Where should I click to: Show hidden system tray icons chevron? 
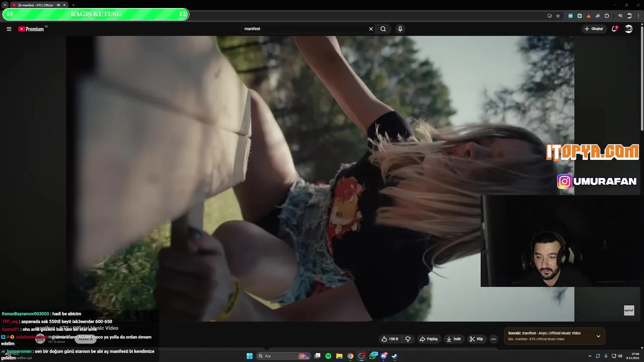pyautogui.click(x=590, y=356)
